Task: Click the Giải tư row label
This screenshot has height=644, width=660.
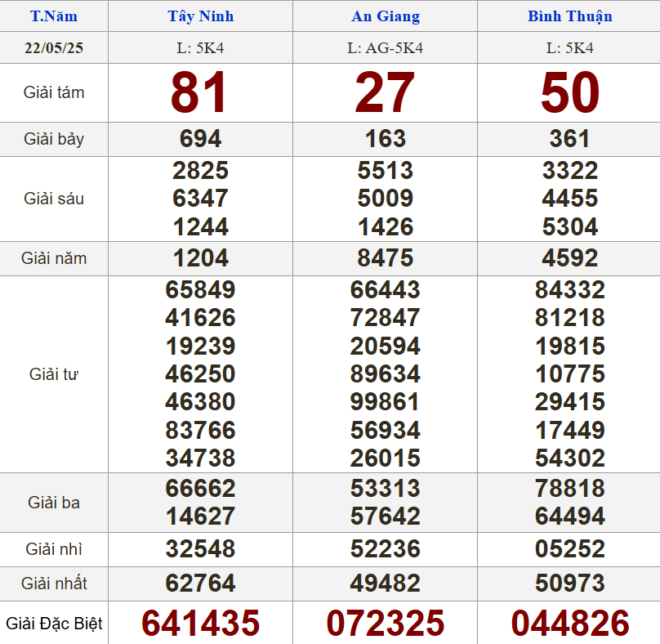Action: (x=54, y=374)
